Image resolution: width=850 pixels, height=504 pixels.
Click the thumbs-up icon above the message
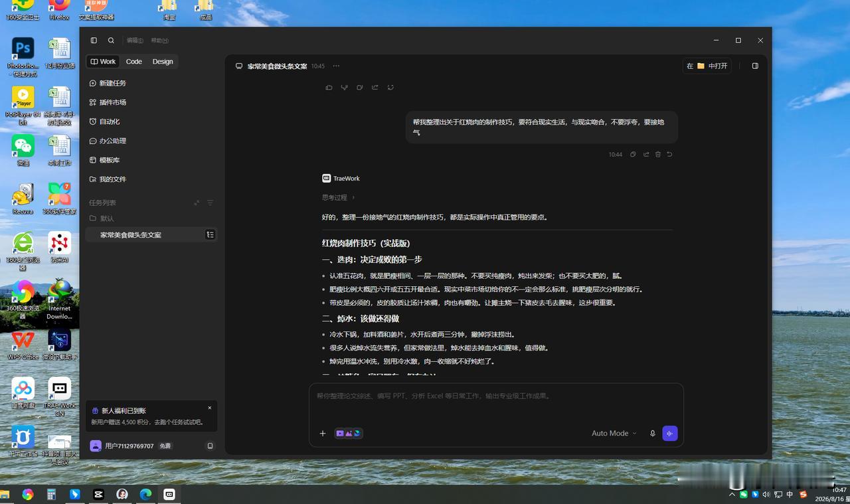329,88
